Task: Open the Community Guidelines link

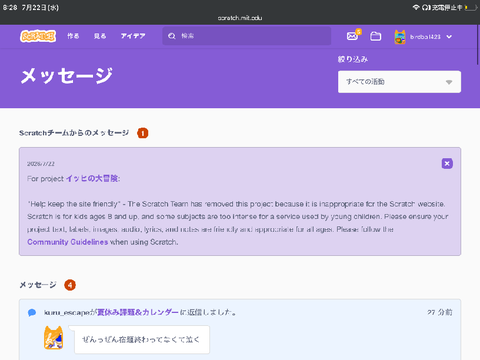Action: coord(68,242)
